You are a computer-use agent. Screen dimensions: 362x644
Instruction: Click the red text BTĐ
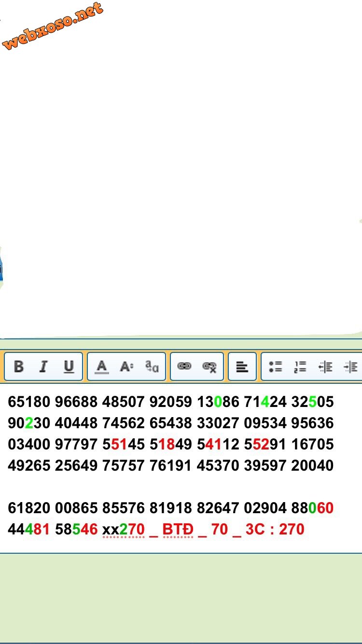coord(178,529)
